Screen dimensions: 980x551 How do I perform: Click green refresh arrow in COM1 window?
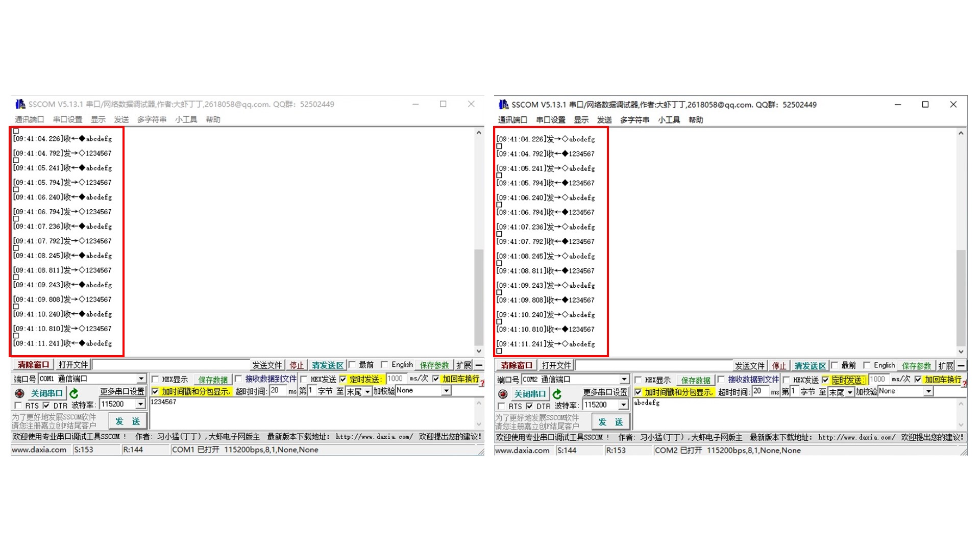point(74,393)
